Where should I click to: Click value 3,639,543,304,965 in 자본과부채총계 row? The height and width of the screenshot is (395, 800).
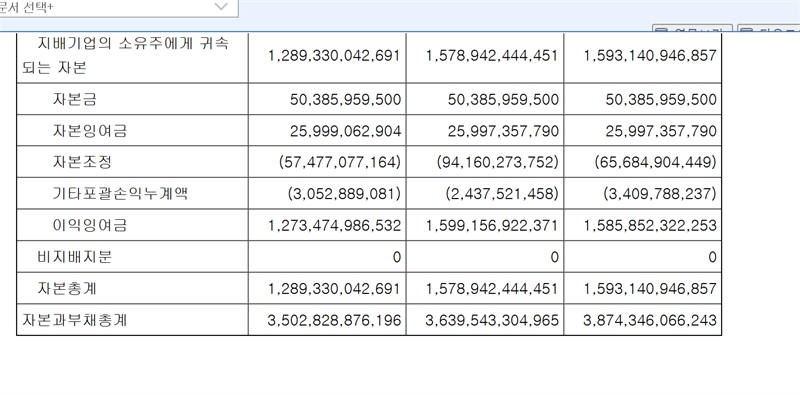coord(492,320)
